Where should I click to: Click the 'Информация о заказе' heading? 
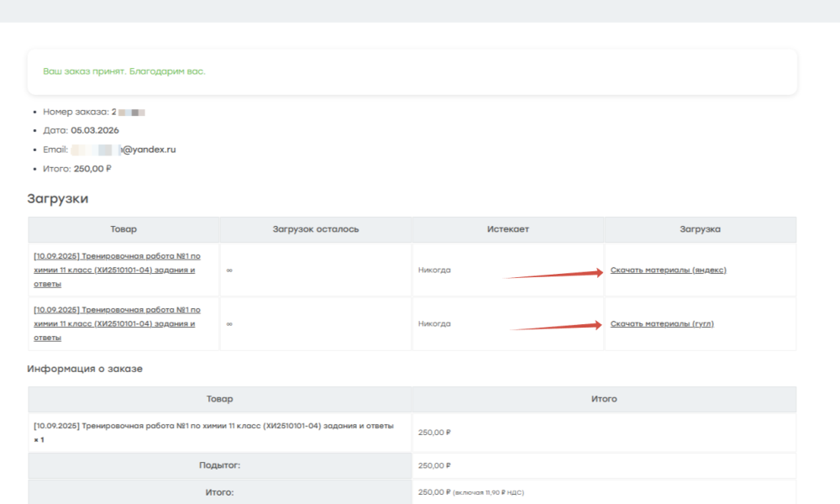84,369
